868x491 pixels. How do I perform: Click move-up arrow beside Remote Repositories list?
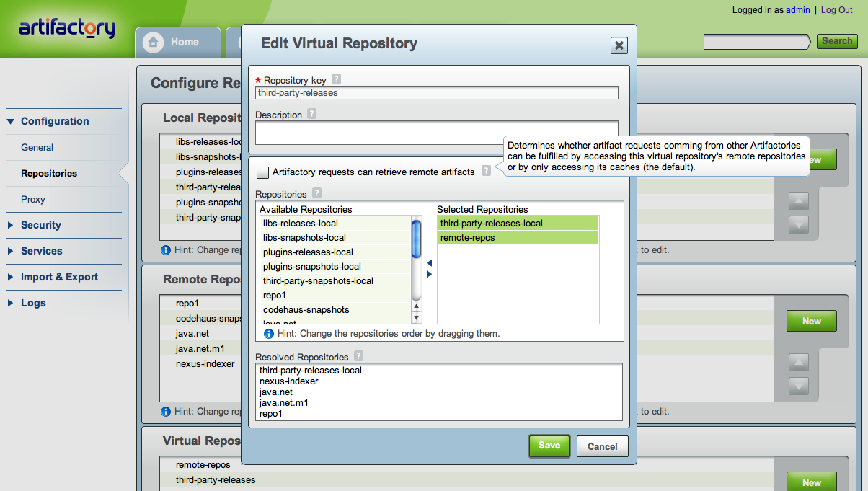[798, 362]
